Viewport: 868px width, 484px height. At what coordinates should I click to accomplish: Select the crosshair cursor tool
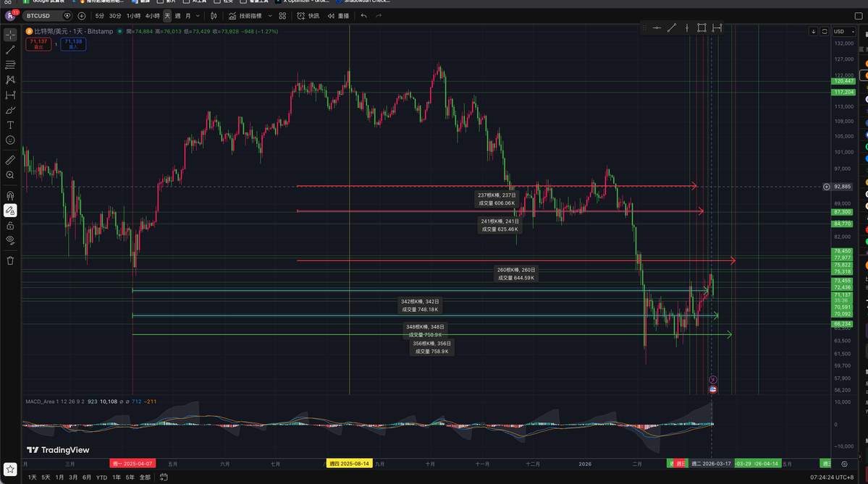(10, 35)
